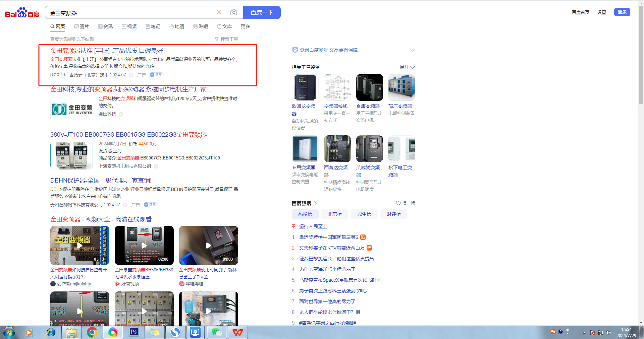Open 380V-JT100 EB0007G3 result link

128,135
